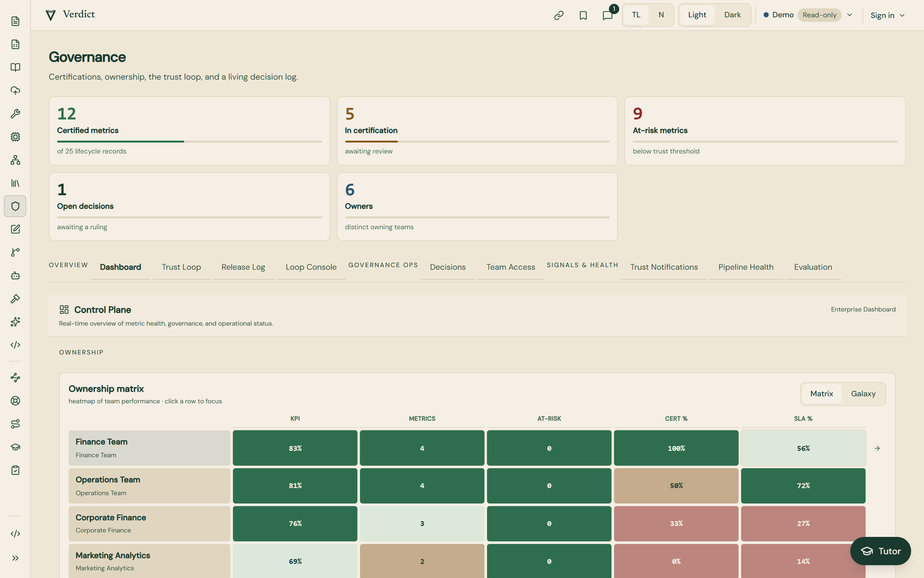Open comments with notification badge

pos(607,15)
